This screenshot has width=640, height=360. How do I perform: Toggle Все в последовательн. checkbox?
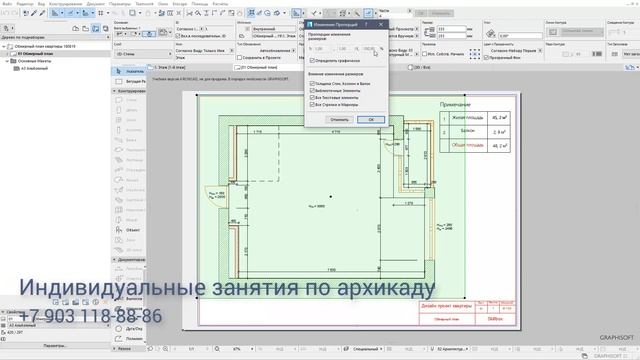(178, 36)
